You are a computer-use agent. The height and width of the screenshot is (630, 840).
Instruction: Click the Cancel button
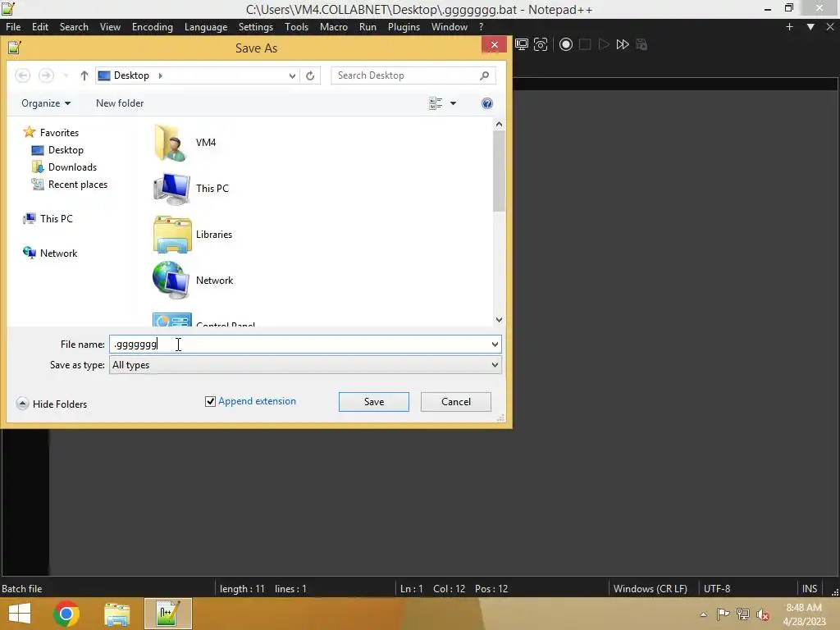456,402
